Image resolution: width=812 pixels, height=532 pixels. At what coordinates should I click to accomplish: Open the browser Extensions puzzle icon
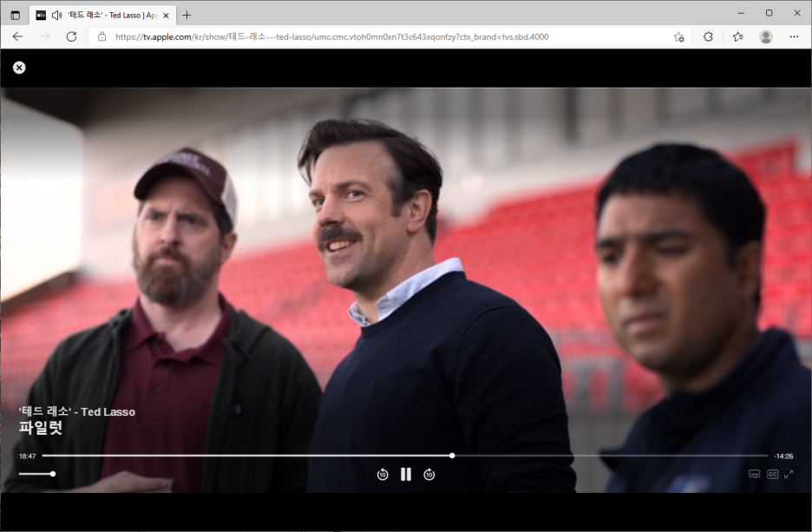point(708,36)
